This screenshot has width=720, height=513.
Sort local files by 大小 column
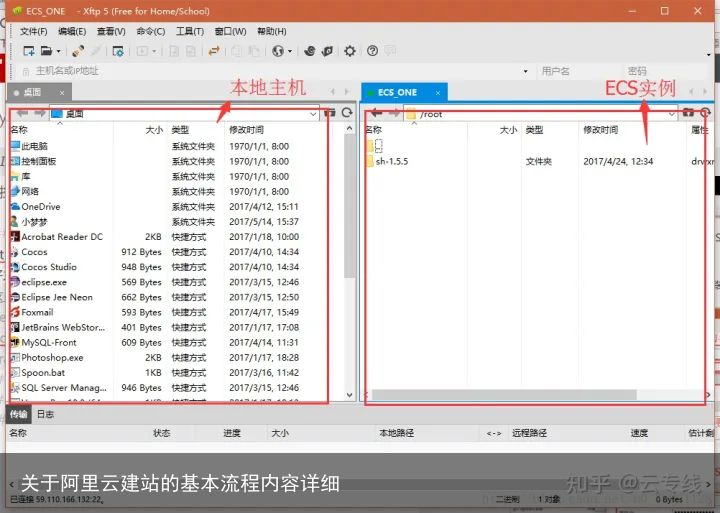141,130
